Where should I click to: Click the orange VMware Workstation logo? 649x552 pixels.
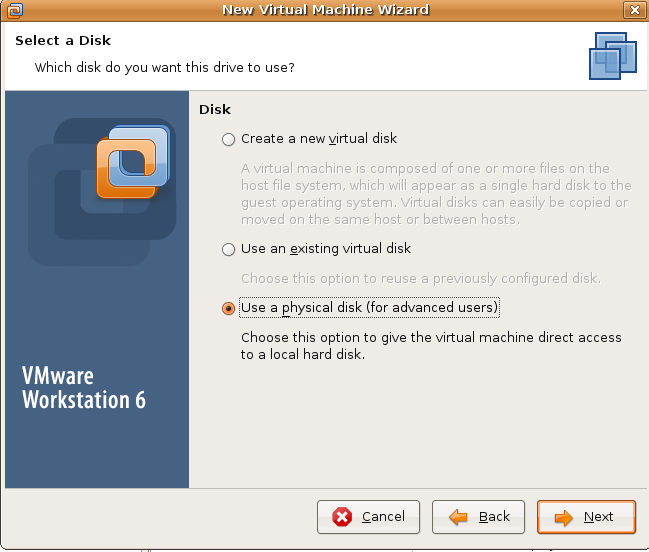click(132, 162)
